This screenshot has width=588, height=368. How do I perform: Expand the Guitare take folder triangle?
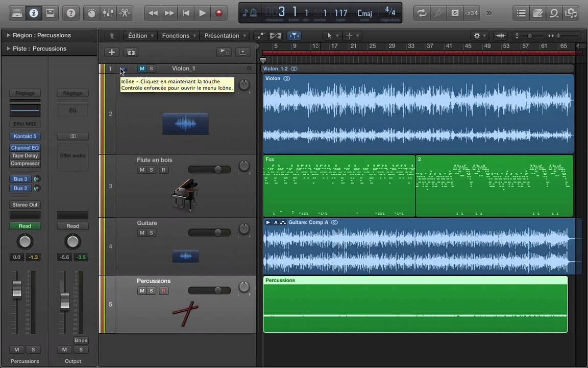coord(268,222)
